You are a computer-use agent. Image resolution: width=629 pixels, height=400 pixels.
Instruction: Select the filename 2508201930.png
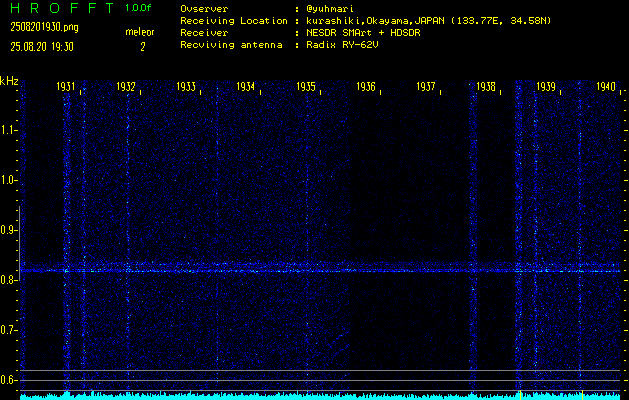44,27
